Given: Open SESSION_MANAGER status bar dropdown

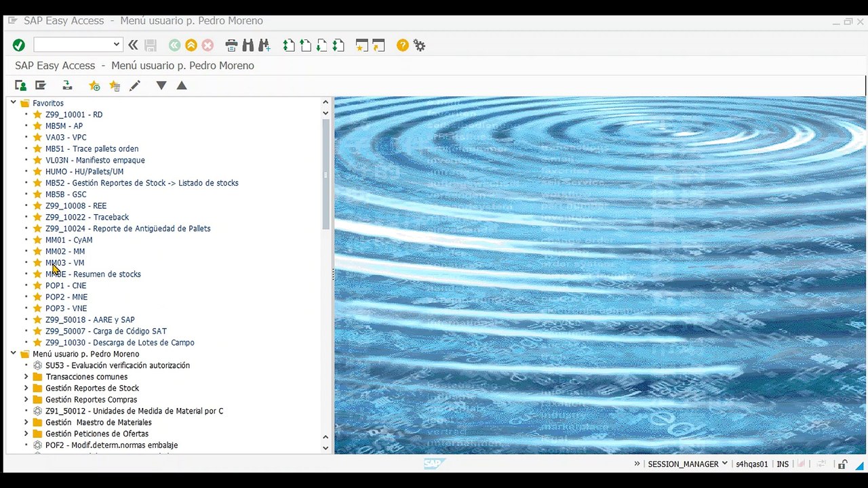Looking at the screenshot, I should click(724, 464).
